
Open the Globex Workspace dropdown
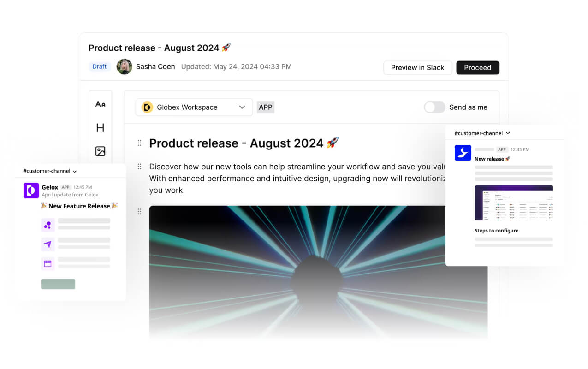click(194, 107)
